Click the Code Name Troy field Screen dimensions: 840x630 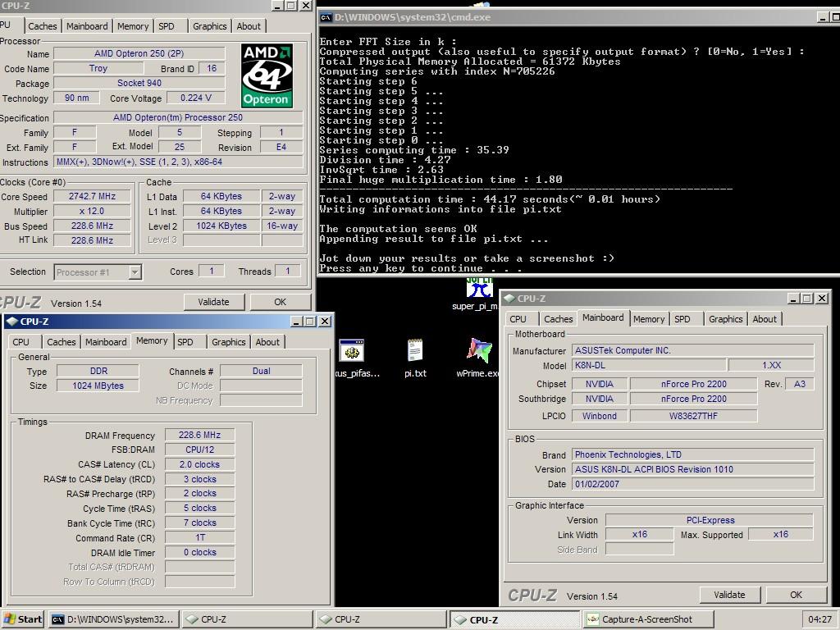[x=98, y=68]
